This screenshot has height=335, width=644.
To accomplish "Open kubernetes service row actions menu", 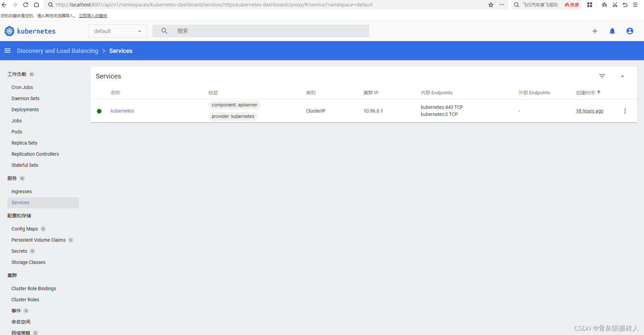I will coord(625,111).
